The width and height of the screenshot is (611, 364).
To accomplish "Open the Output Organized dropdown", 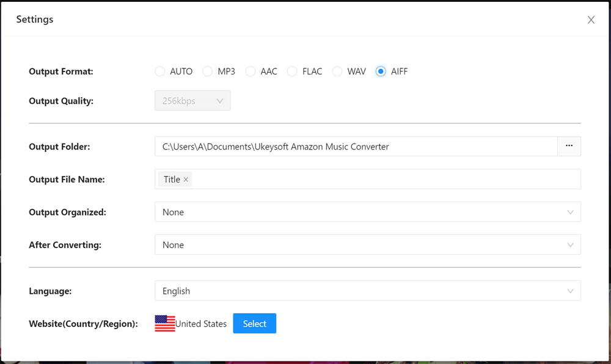I will pyautogui.click(x=367, y=212).
